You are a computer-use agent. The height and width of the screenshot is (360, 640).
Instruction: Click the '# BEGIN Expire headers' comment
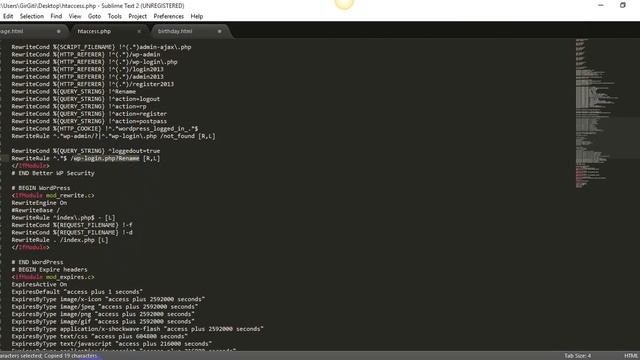[x=49, y=269]
